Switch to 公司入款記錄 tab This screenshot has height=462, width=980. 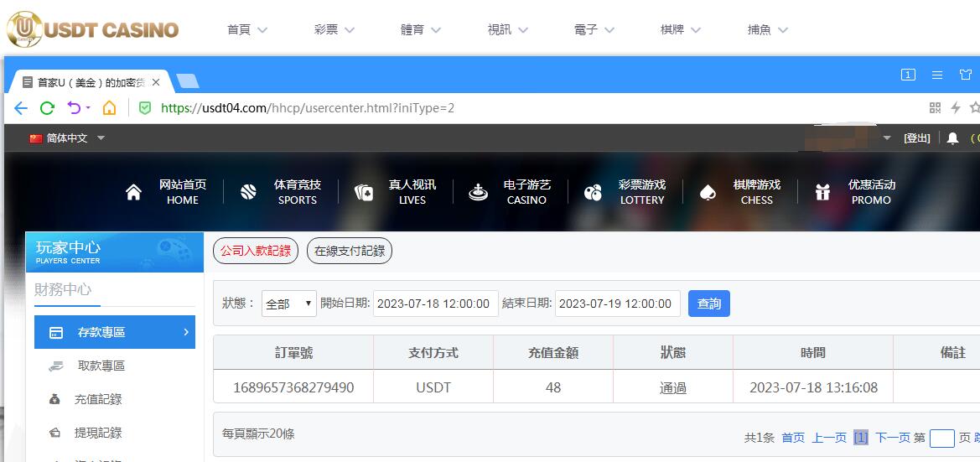point(256,251)
